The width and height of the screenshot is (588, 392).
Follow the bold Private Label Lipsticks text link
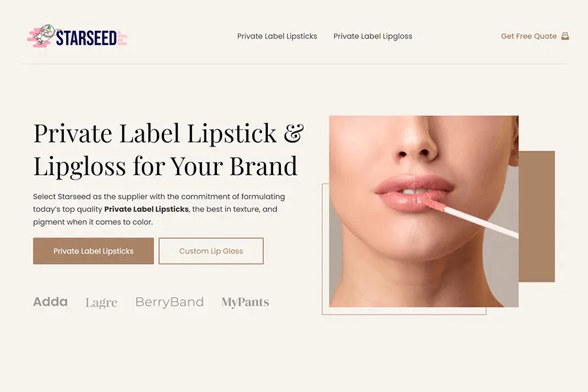pyautogui.click(x=146, y=209)
